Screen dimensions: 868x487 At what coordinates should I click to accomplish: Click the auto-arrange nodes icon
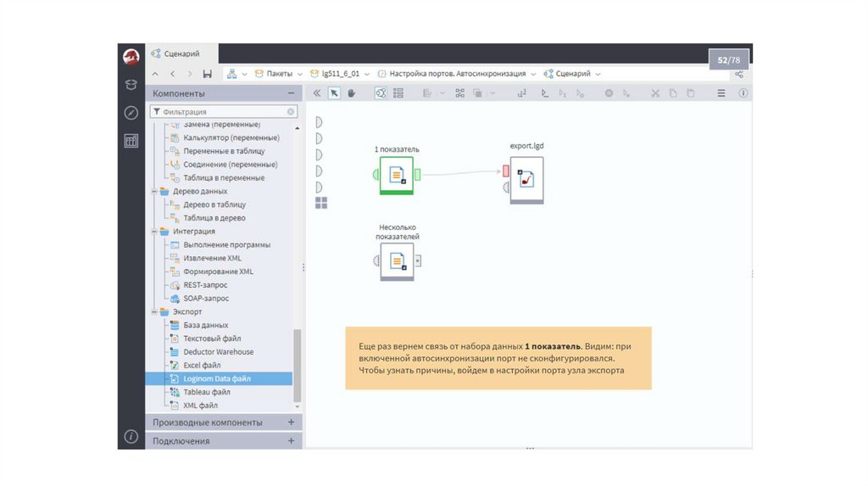[x=460, y=93]
